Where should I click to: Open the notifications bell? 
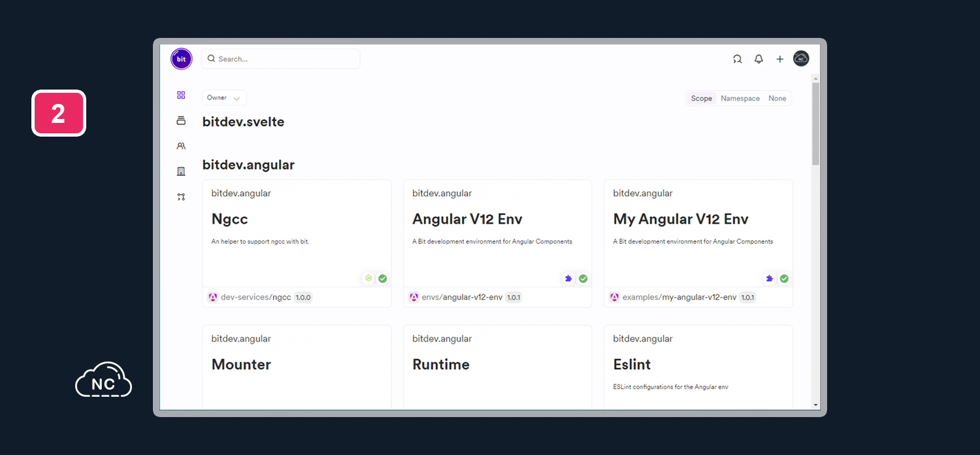tap(759, 59)
